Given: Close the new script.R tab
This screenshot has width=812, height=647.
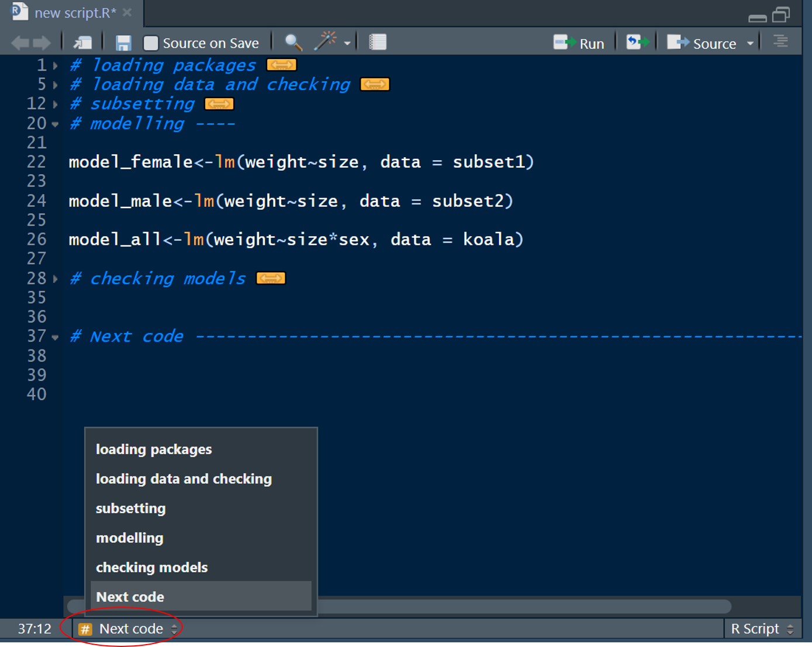Looking at the screenshot, I should coord(127,12).
